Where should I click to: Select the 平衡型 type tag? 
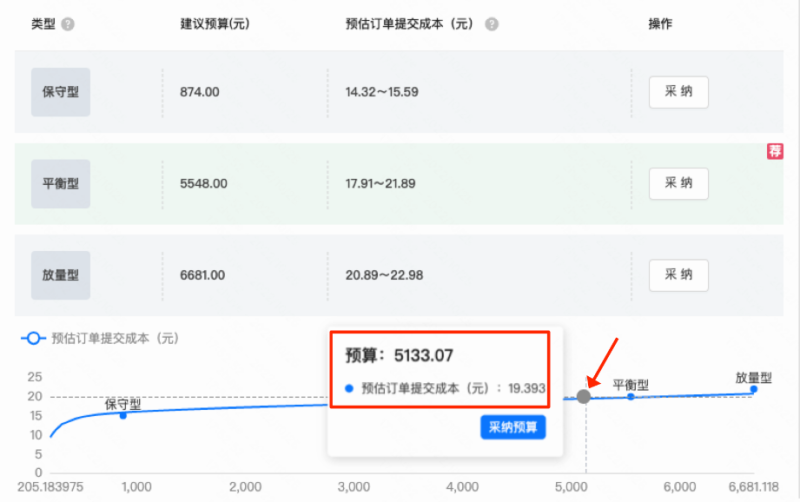pyautogui.click(x=61, y=184)
